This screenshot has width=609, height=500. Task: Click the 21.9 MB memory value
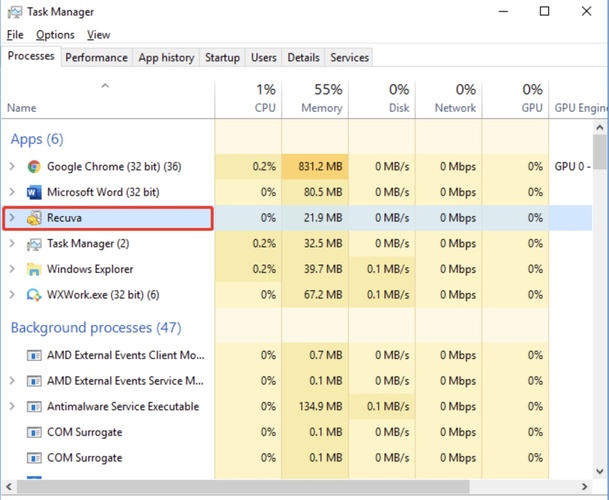click(323, 218)
